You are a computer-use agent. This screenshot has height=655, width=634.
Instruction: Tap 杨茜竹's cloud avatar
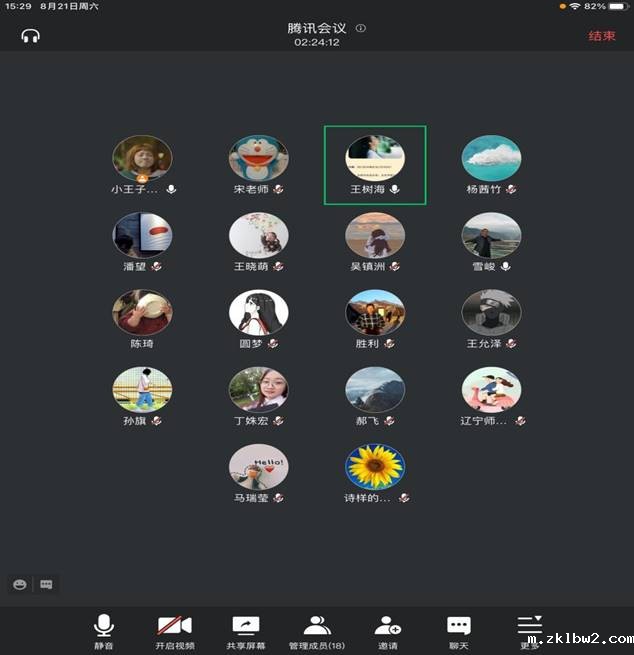(x=491, y=158)
